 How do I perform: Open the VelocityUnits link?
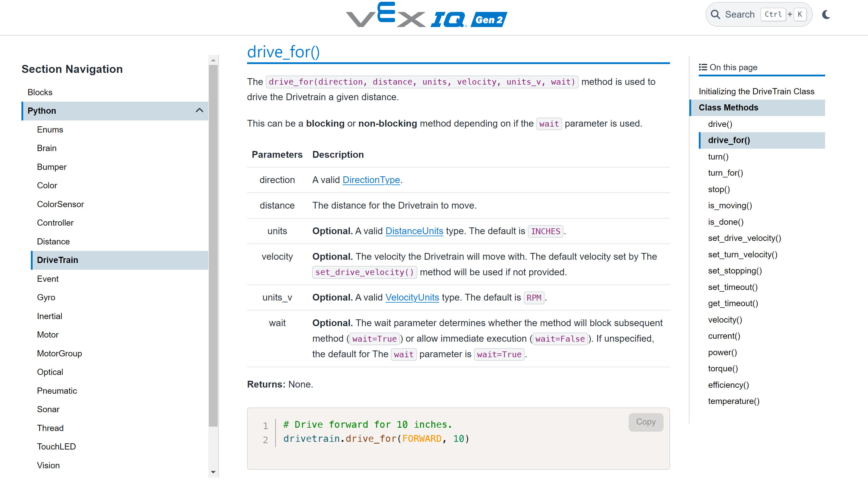tap(412, 297)
